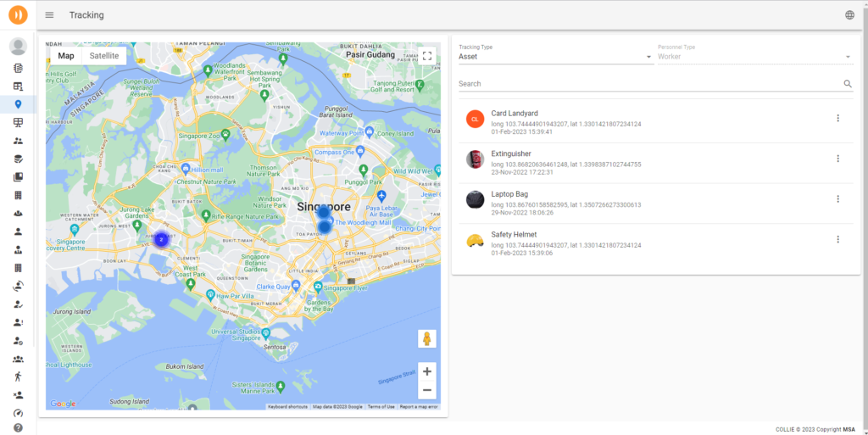Click the Singapore Flyer map pin
This screenshot has width=868, height=435.
[318, 287]
